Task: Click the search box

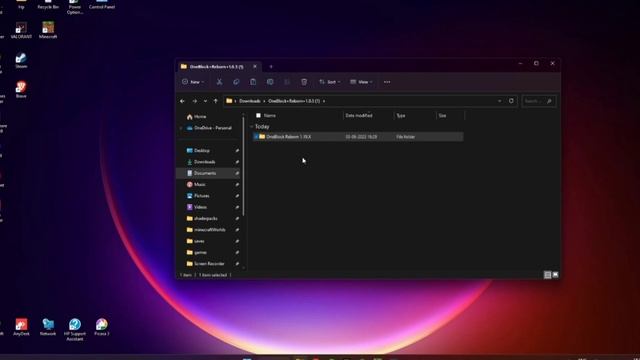Action: [539, 101]
